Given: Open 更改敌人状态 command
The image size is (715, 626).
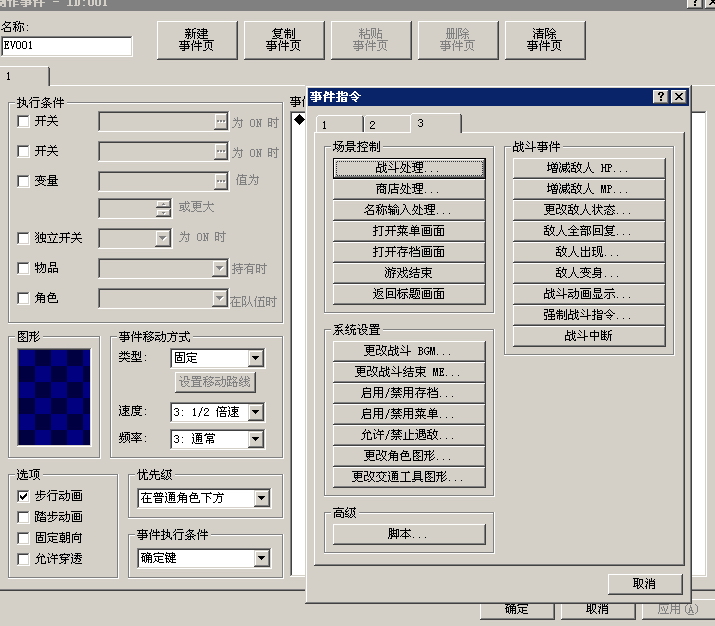Looking at the screenshot, I should tap(589, 210).
